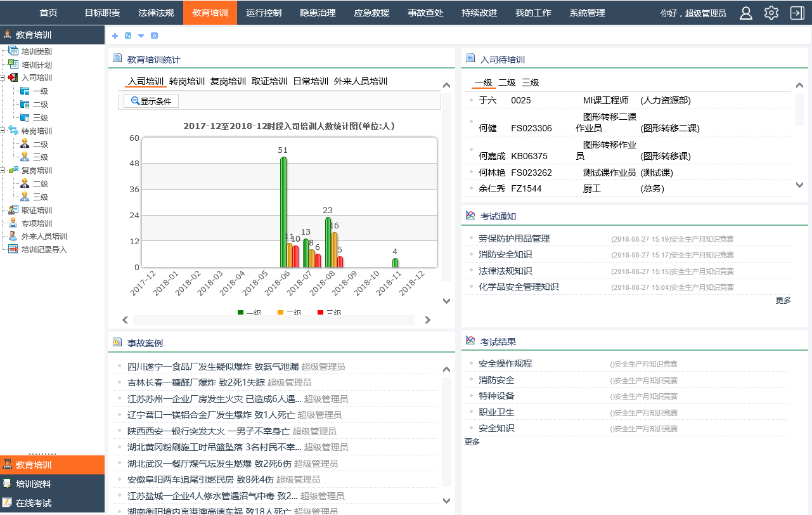
Task: Click the tall green 51 bar for 2018-06
Action: [x=283, y=212]
